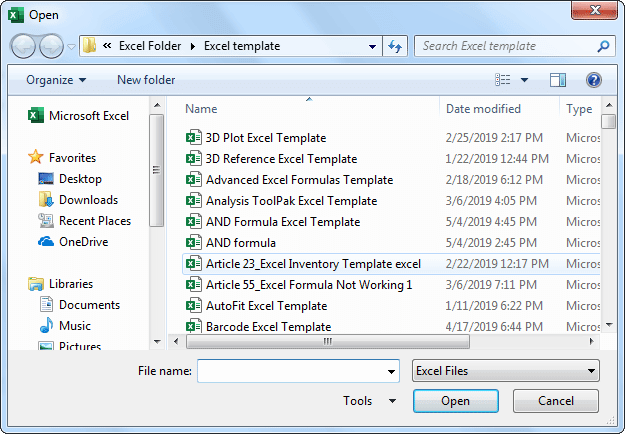This screenshot has height=434, width=625.
Task: Click the folder icon in the address bar
Action: point(89,46)
